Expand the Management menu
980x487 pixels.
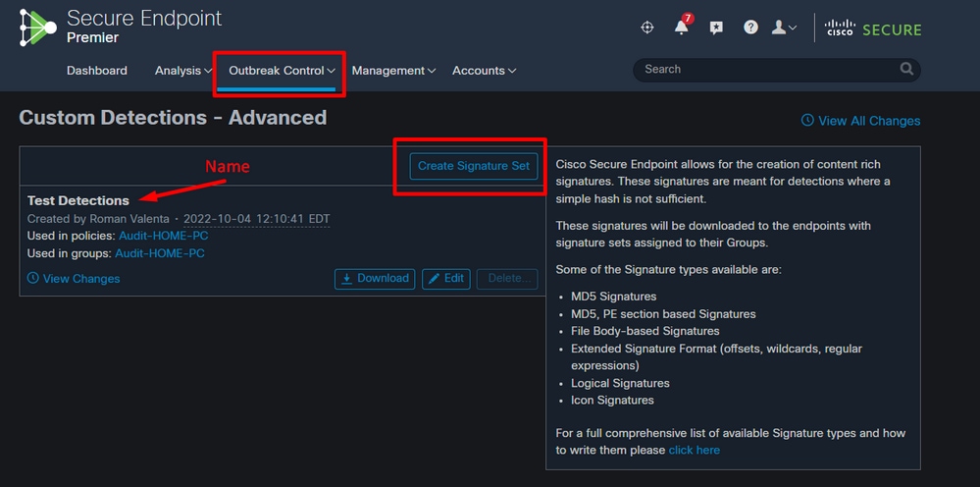(x=393, y=71)
